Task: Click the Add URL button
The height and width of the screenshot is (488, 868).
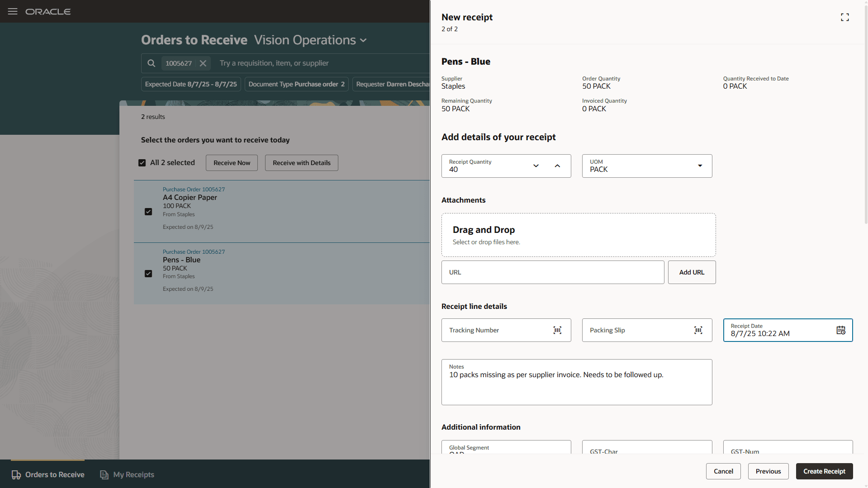Action: (692, 272)
